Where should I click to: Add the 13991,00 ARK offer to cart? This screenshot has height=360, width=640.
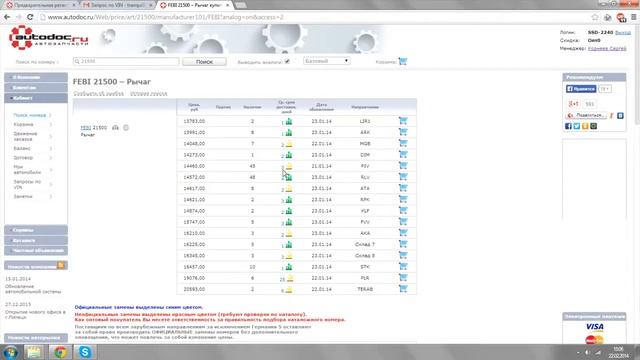coord(403,132)
